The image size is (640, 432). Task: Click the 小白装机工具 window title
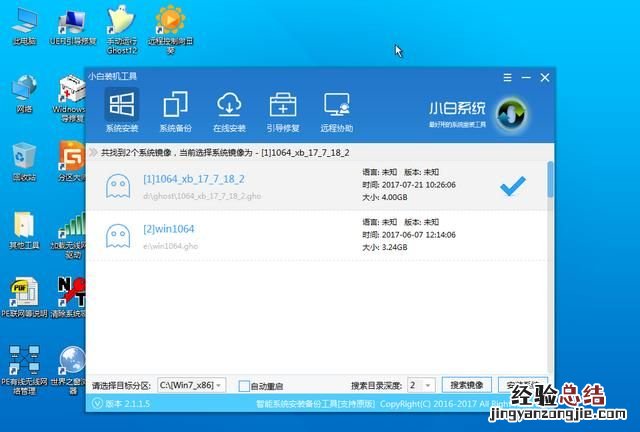coord(112,76)
